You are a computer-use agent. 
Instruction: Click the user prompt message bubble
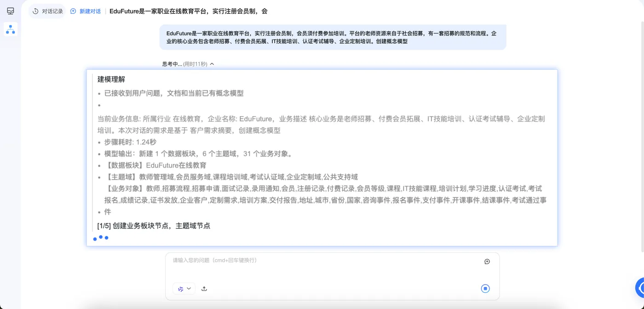pyautogui.click(x=333, y=37)
